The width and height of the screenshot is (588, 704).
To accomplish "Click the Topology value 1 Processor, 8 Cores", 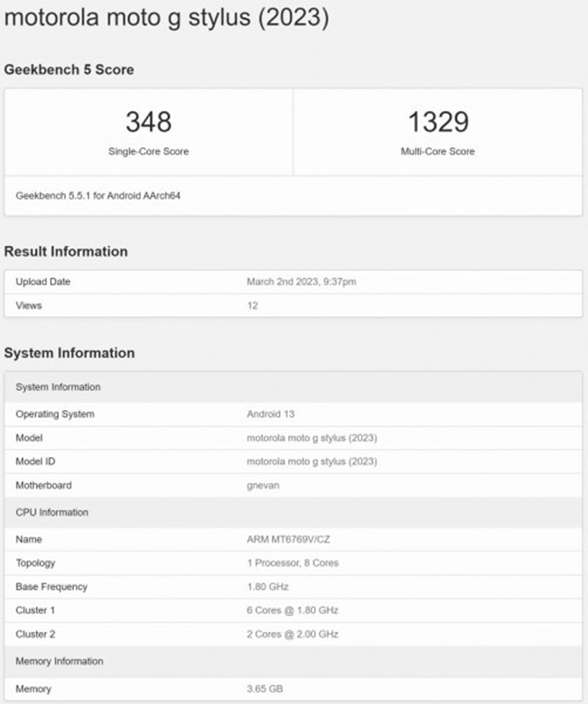I will 293,563.
